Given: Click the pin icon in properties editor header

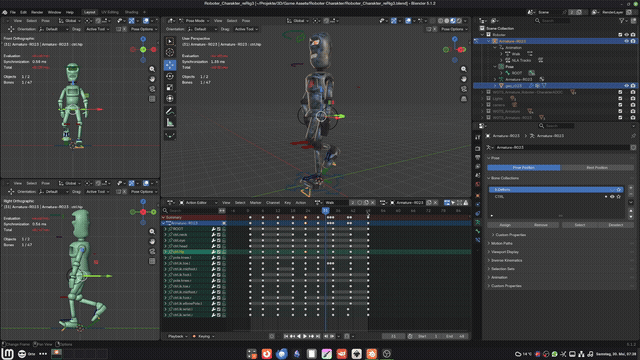Looking at the screenshot, I should click(x=633, y=136).
